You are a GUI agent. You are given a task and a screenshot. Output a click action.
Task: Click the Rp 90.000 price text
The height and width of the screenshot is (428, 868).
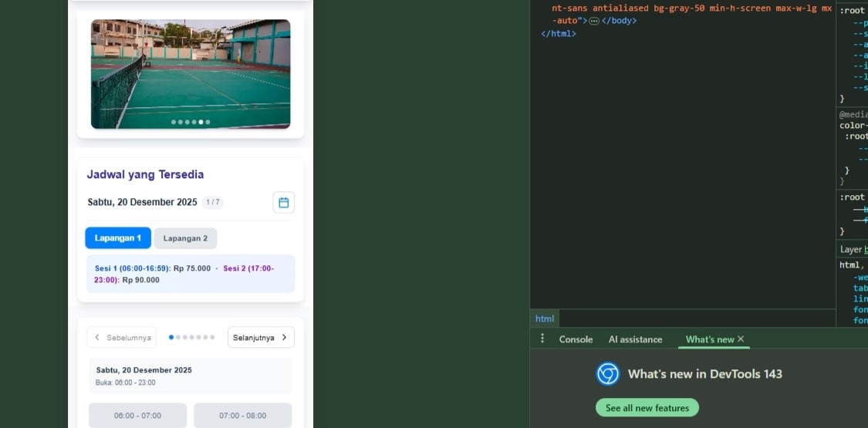pyautogui.click(x=140, y=281)
